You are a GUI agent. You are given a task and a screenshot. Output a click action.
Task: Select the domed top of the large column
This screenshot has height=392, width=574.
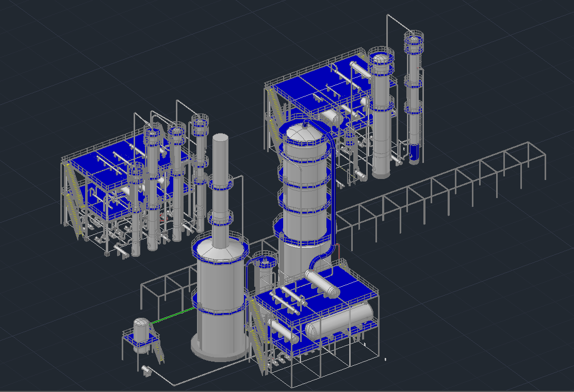[x=305, y=133]
